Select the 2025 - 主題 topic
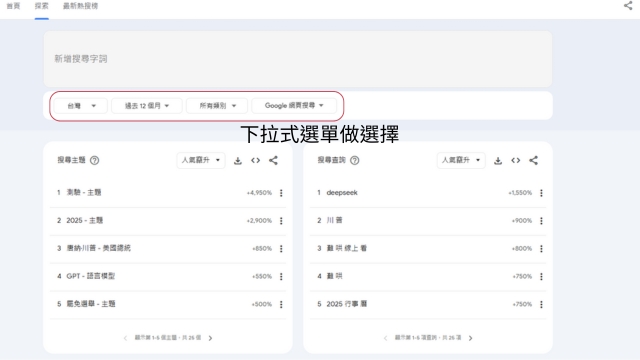 tap(84, 220)
